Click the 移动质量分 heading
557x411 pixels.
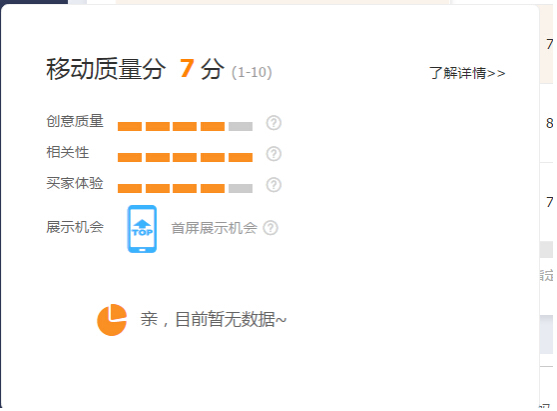(106, 69)
